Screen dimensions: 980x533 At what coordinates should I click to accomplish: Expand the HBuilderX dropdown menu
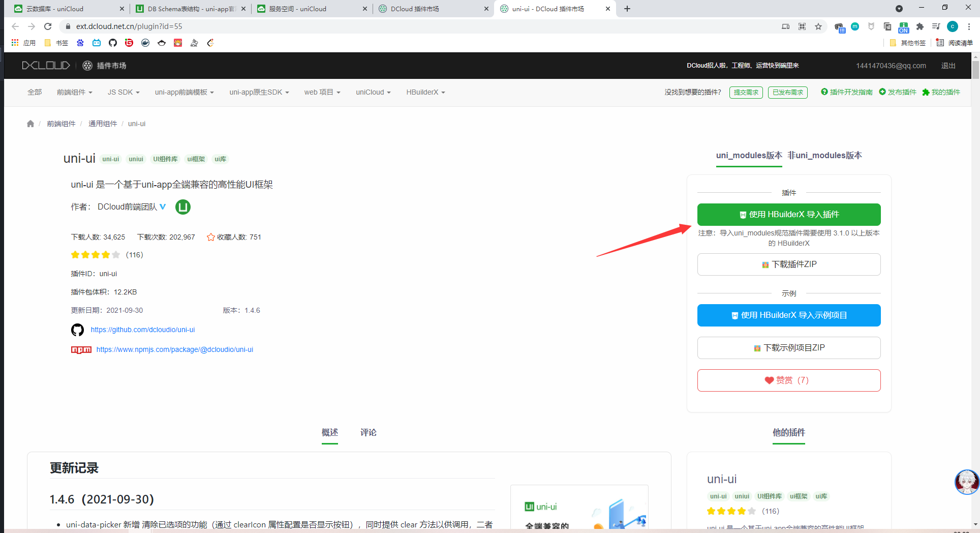[425, 92]
